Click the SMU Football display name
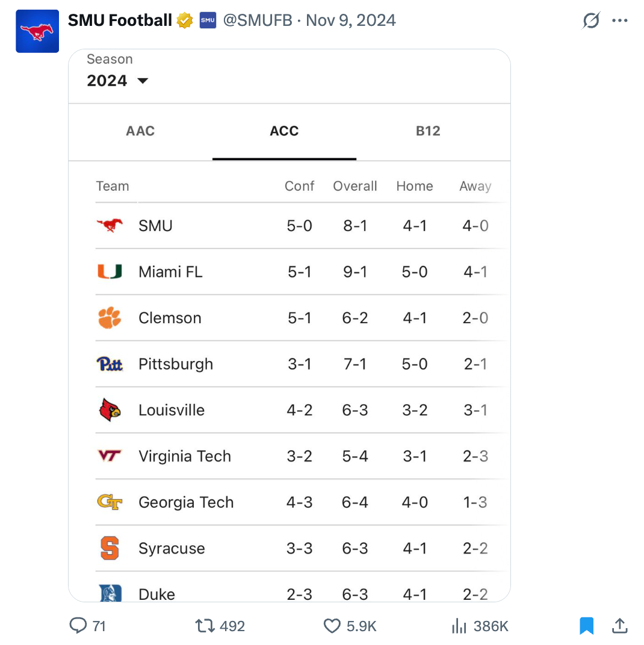 pos(120,20)
